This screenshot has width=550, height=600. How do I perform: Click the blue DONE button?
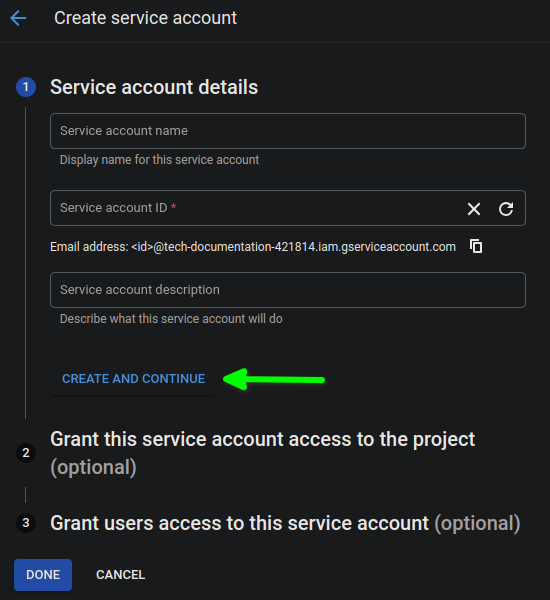click(x=43, y=575)
